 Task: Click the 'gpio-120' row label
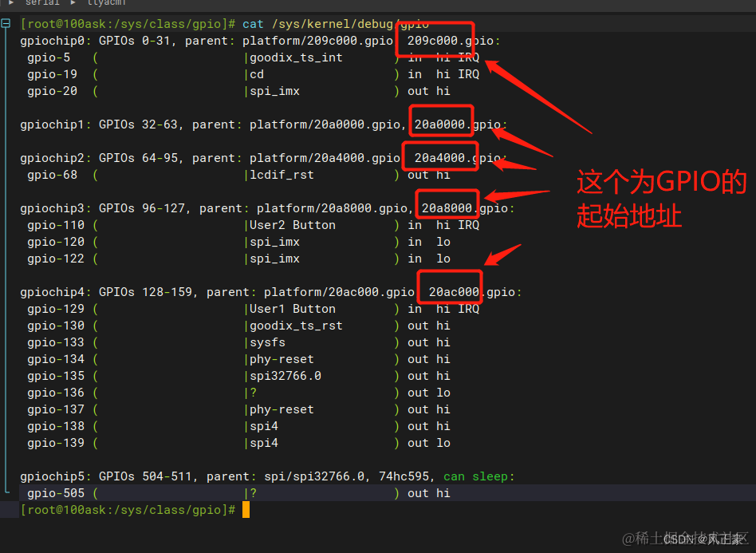[x=56, y=242]
